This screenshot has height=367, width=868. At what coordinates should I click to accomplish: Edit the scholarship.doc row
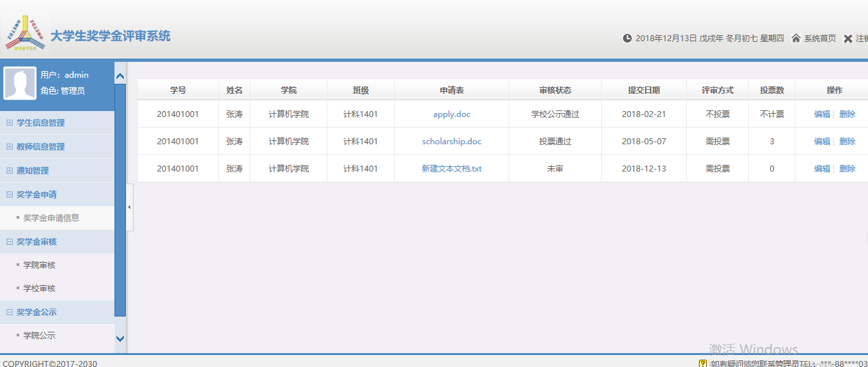[x=822, y=142]
